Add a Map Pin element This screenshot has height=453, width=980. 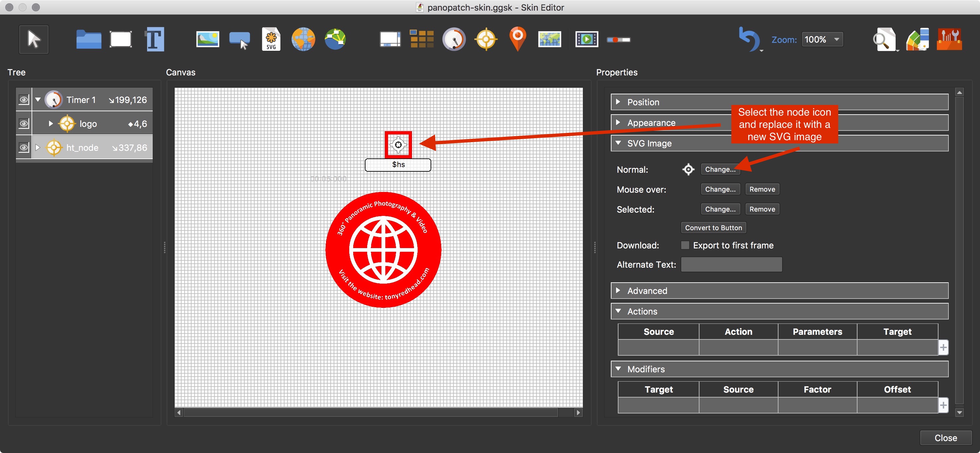click(518, 39)
